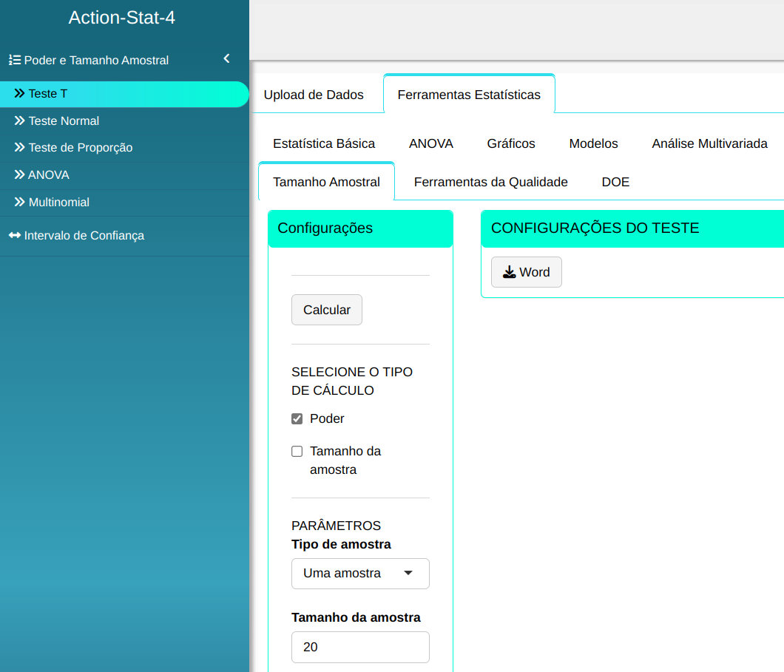
Task: Switch to the Upload de Dados tab
Action: coord(314,95)
